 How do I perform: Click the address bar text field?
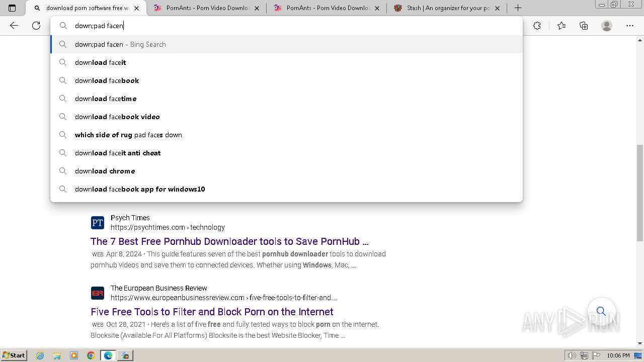[287, 26]
